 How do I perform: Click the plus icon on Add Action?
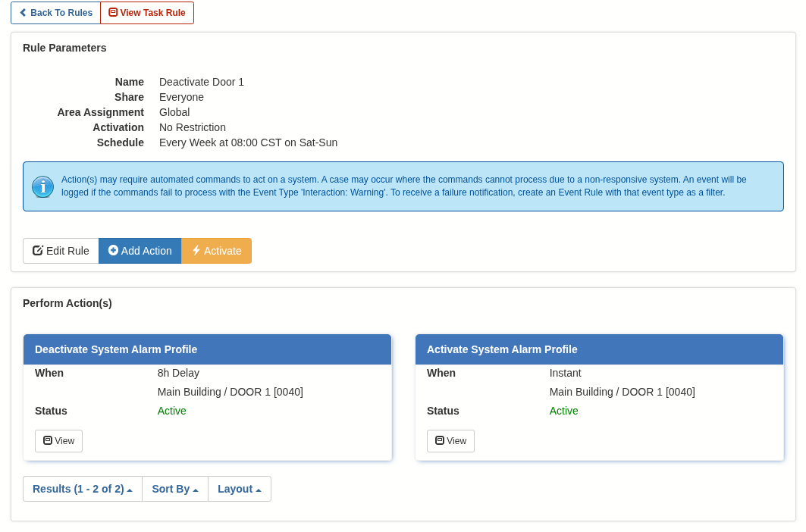point(114,251)
